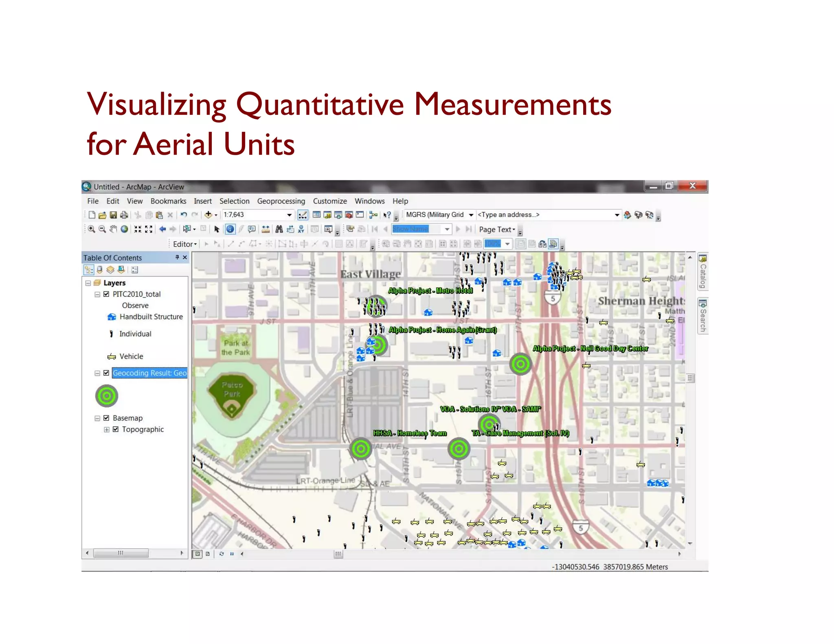This screenshot has height=644, width=834.
Task: Click the Vehicle legend symbol
Action: click(112, 357)
